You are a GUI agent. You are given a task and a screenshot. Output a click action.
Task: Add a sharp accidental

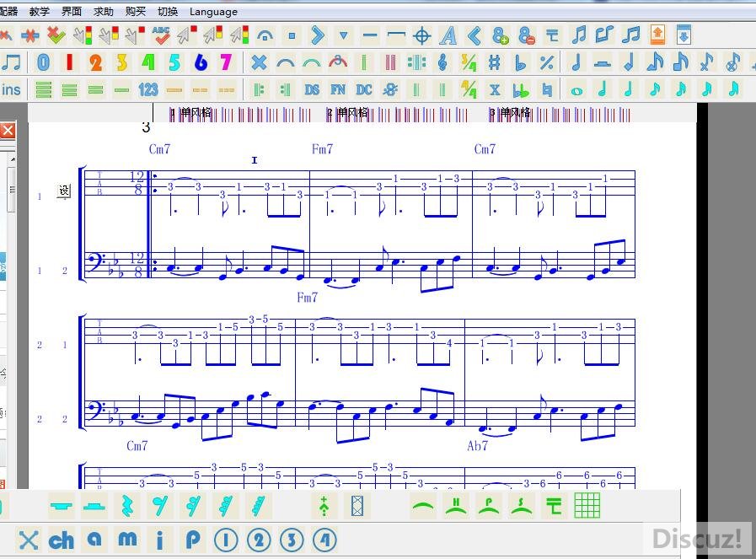tap(494, 62)
